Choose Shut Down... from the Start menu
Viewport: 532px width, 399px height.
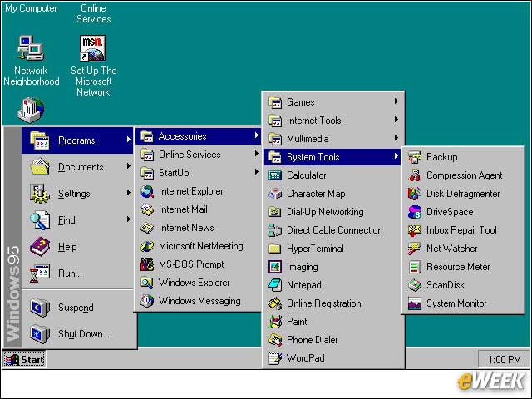coord(77,334)
